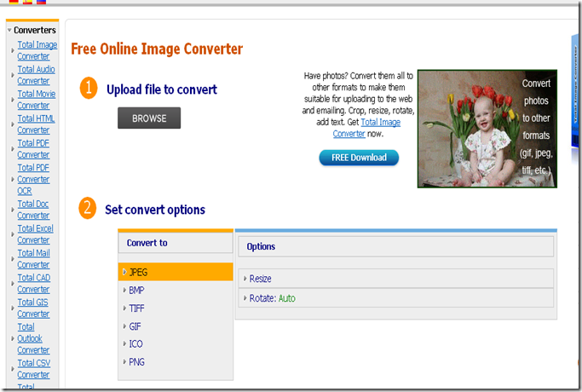Viewport: 582px width, 392px height.
Task: Select ICO in the Convert to list
Action: [x=135, y=343]
